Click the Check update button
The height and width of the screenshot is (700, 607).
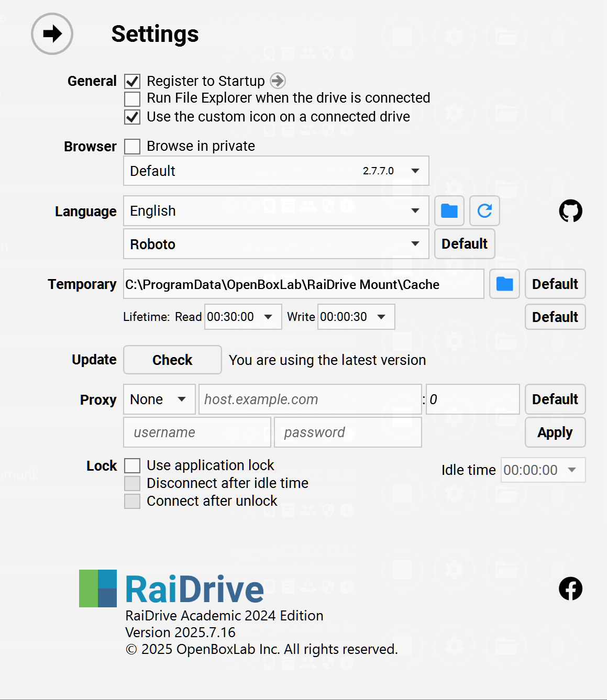(x=172, y=360)
